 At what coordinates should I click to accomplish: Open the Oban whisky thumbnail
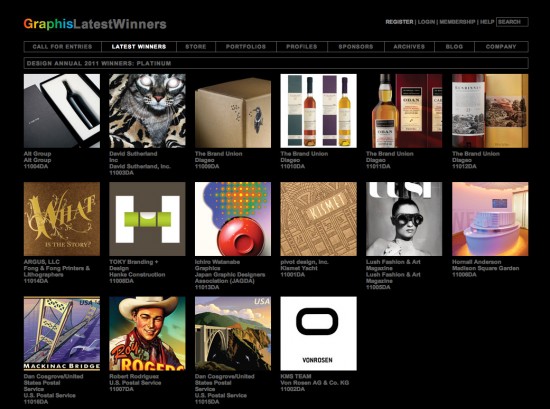coord(404,111)
